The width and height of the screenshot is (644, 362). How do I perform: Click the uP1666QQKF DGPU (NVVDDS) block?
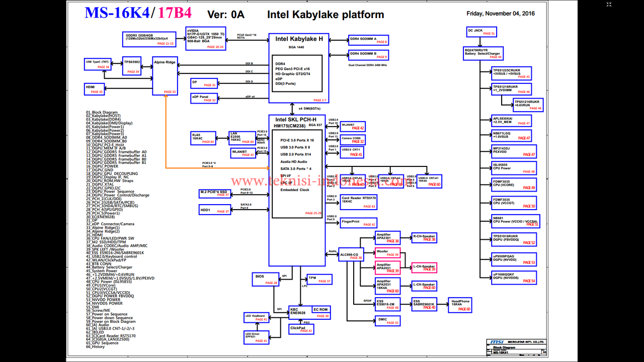pyautogui.click(x=514, y=278)
